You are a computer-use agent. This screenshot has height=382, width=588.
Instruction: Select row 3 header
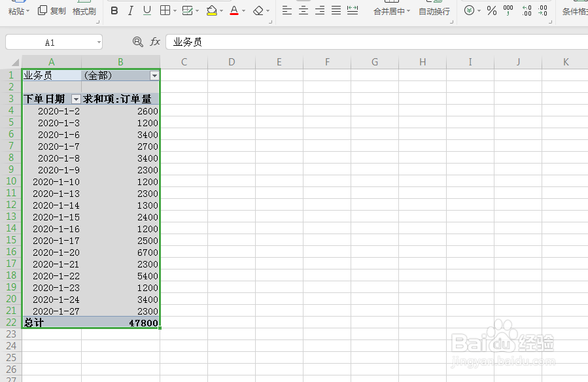point(11,99)
